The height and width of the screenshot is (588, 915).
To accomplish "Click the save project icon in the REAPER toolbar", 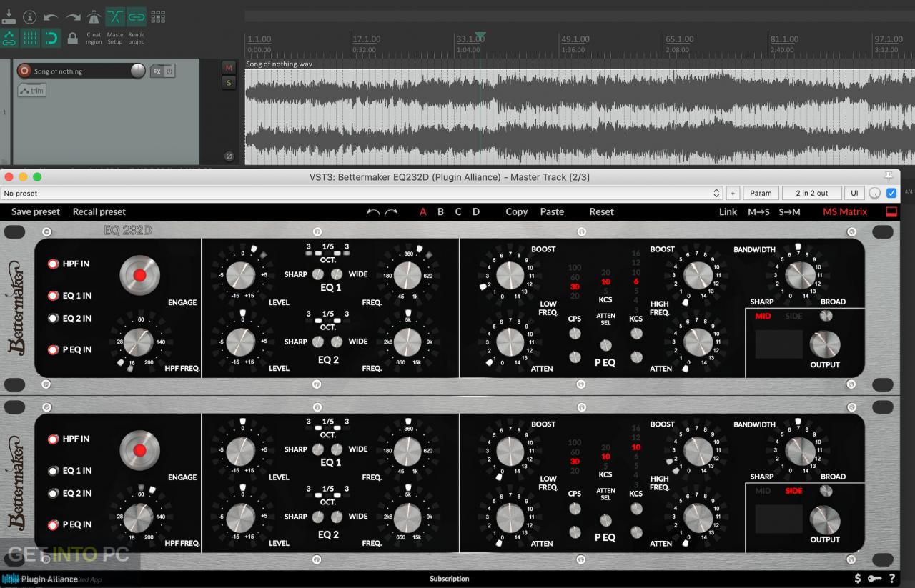I will 9,16.
